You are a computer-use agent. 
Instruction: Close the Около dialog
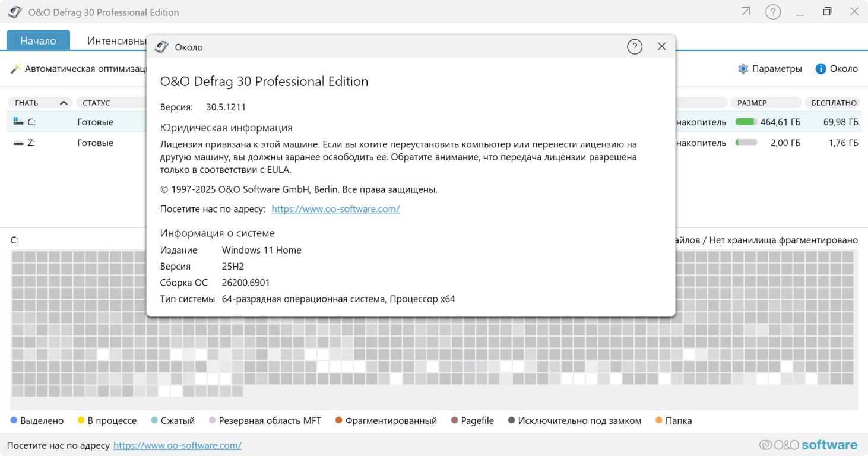pyautogui.click(x=661, y=46)
